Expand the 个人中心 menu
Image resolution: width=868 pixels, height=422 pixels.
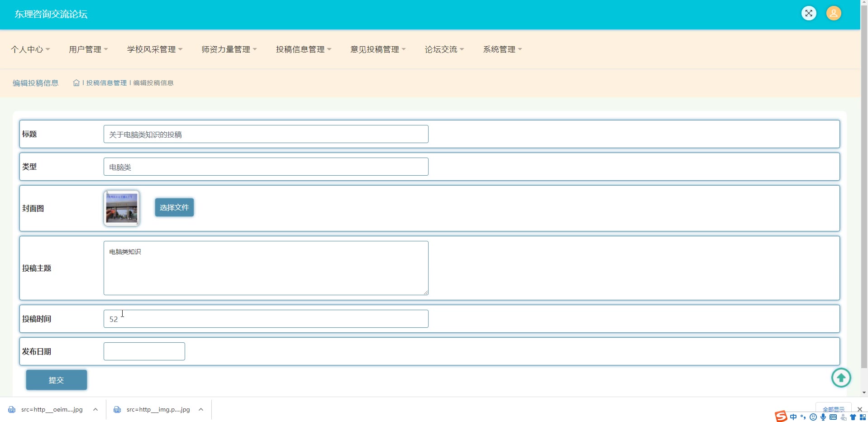click(30, 49)
